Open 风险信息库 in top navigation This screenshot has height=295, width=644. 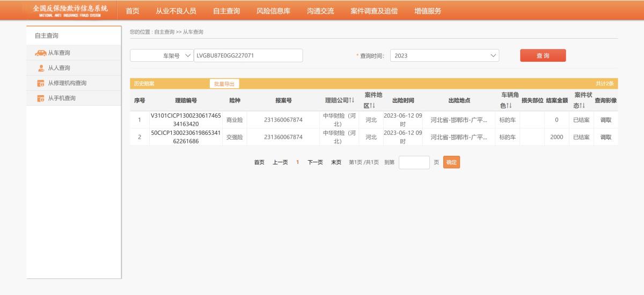pos(273,11)
